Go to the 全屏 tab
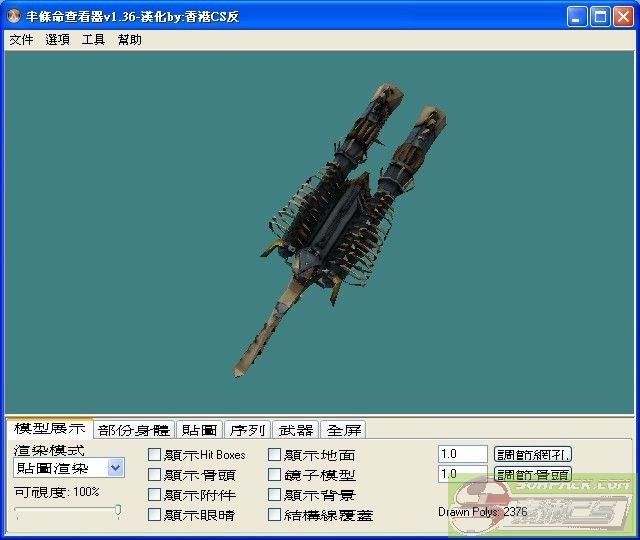The image size is (640, 540). point(344,430)
